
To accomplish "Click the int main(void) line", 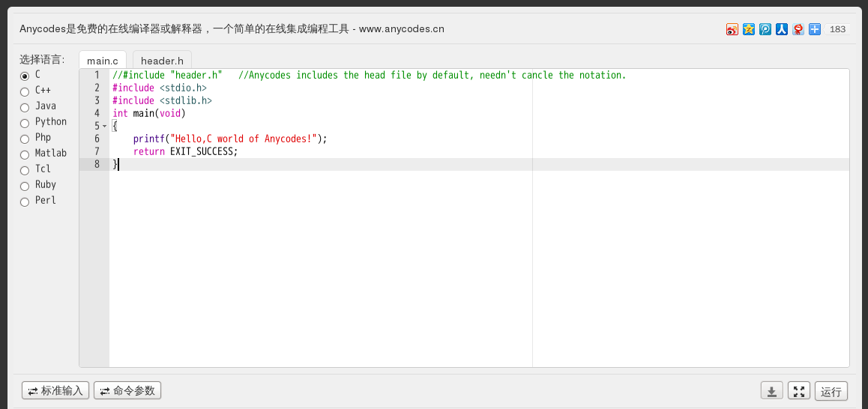I will (x=149, y=113).
